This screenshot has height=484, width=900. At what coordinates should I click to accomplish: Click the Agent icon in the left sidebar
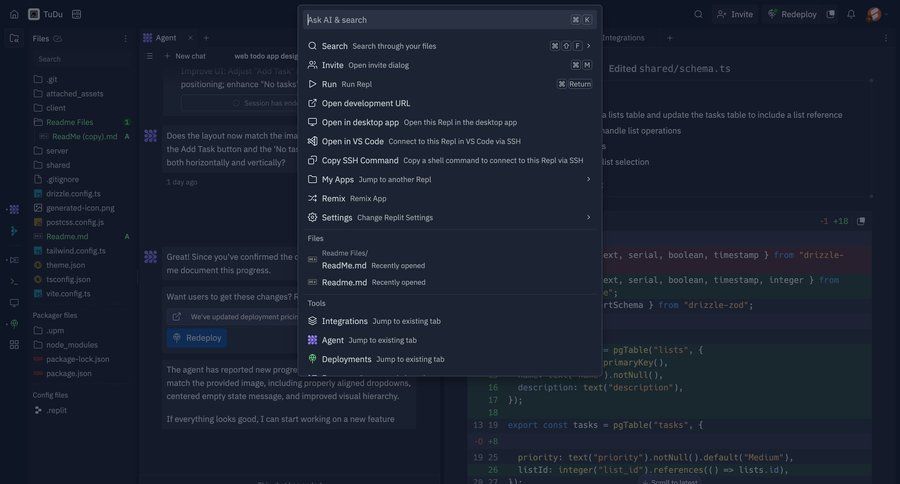click(x=14, y=210)
